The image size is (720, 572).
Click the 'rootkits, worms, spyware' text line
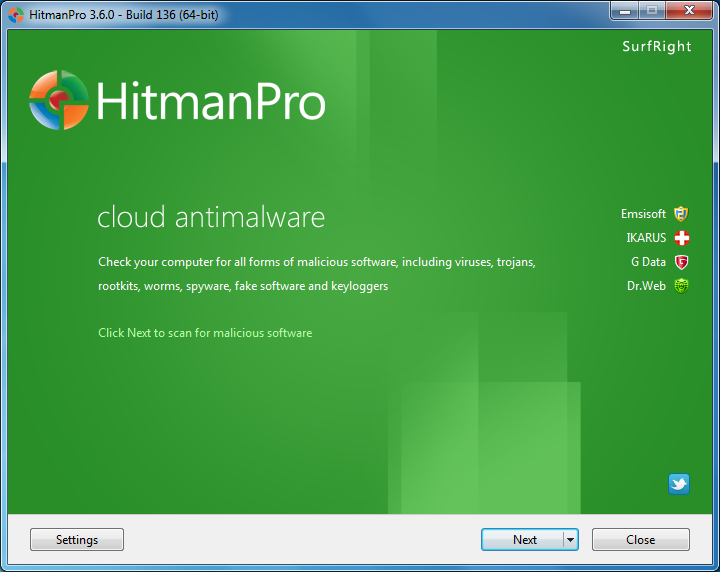click(x=243, y=286)
